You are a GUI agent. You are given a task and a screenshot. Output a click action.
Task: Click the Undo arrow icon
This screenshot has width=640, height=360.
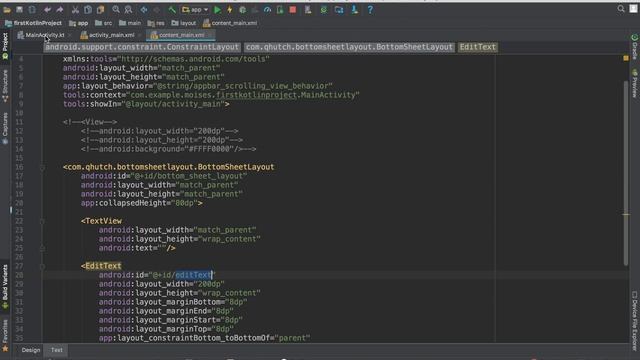[47, 9]
